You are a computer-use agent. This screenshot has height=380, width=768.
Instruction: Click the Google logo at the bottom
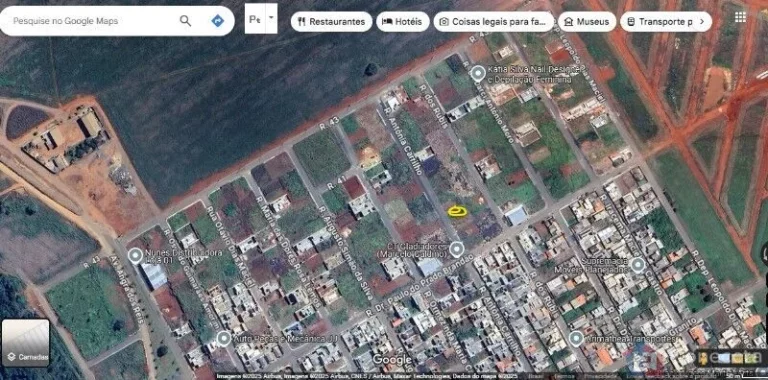click(392, 360)
